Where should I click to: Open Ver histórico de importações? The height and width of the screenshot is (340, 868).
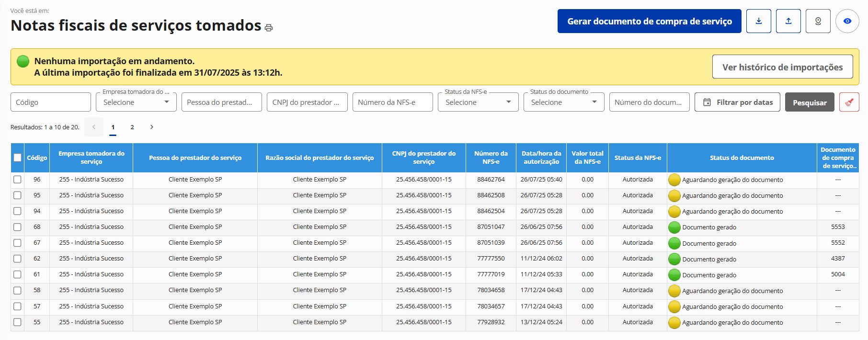point(782,67)
